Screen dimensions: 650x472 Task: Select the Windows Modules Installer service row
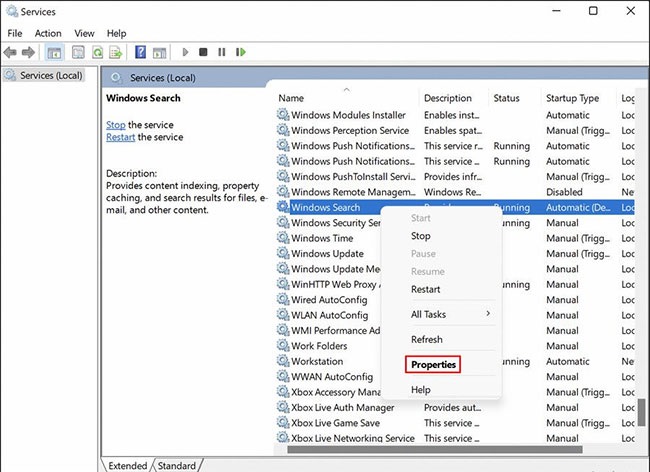(348, 115)
